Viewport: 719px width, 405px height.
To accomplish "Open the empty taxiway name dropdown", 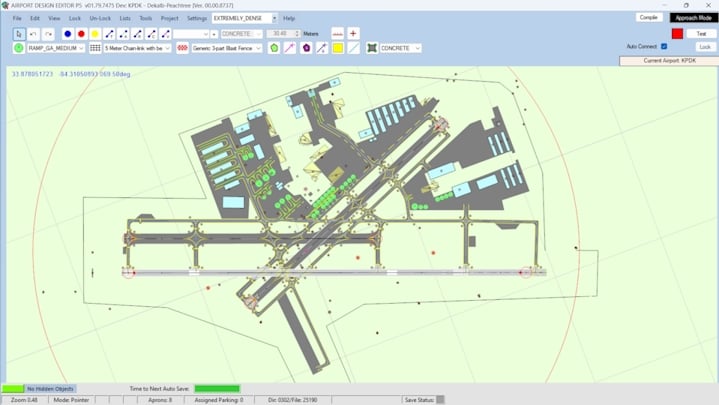I will pos(191,34).
